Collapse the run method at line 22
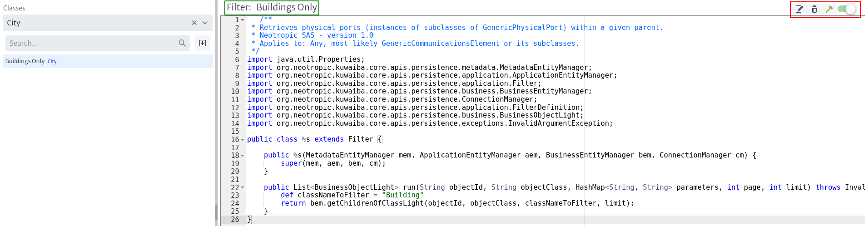This screenshot has width=868, height=226. 243,187
